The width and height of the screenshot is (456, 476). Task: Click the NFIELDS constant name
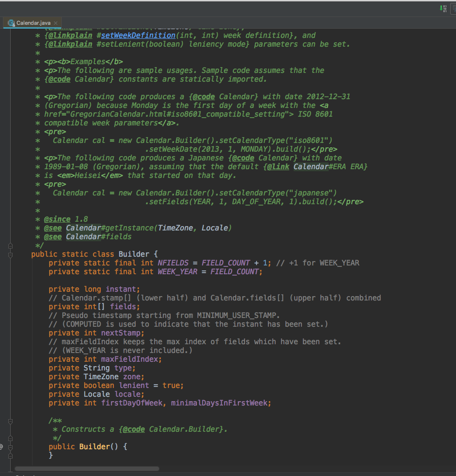[173, 263]
